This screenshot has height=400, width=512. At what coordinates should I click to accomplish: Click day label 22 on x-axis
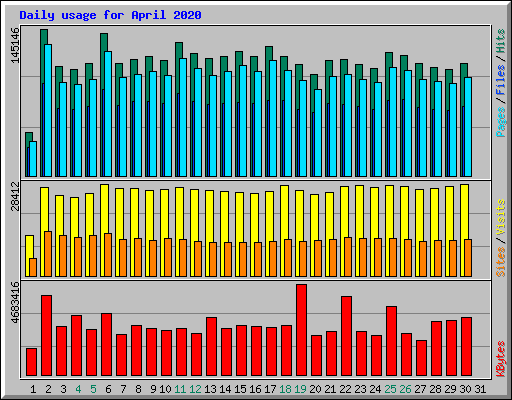pyautogui.click(x=345, y=389)
